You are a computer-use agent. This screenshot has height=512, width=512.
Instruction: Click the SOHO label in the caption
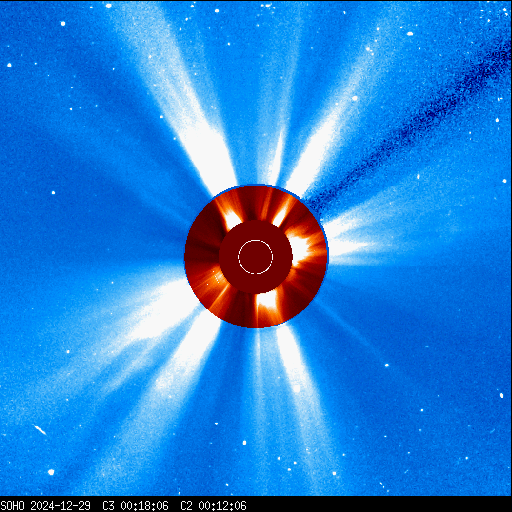pyautogui.click(x=12, y=506)
